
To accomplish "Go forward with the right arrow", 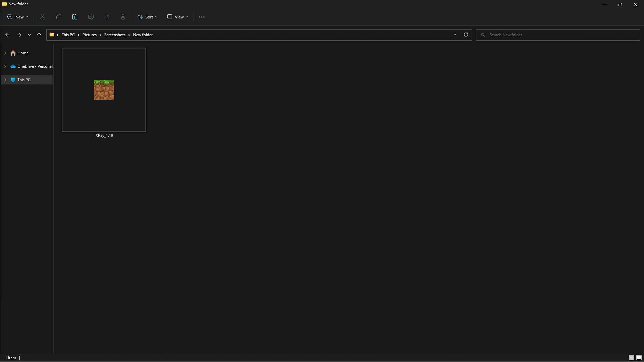I will pos(19,35).
